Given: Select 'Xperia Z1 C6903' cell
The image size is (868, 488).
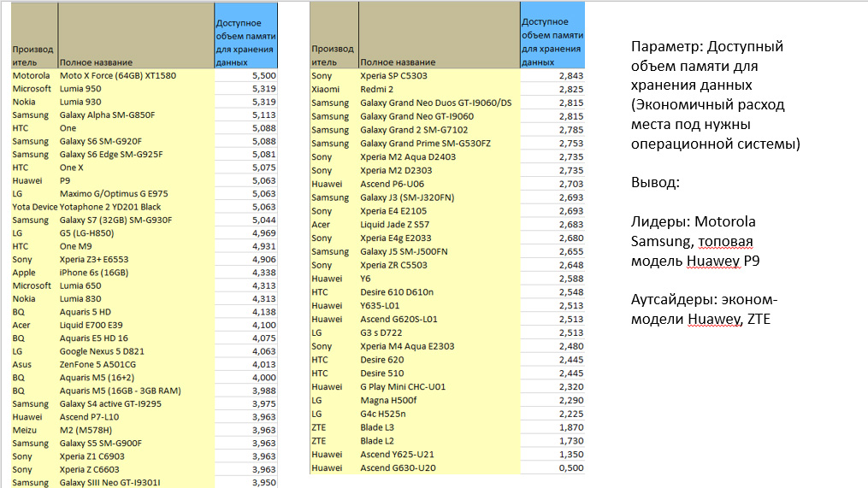Looking at the screenshot, I should (136, 456).
